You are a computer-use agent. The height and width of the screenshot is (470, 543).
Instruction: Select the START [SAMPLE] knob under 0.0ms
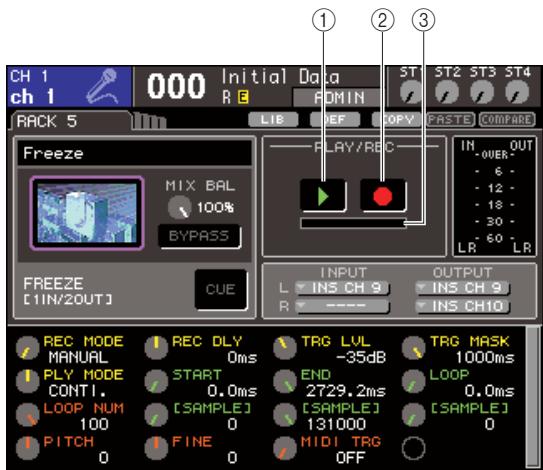point(156,415)
